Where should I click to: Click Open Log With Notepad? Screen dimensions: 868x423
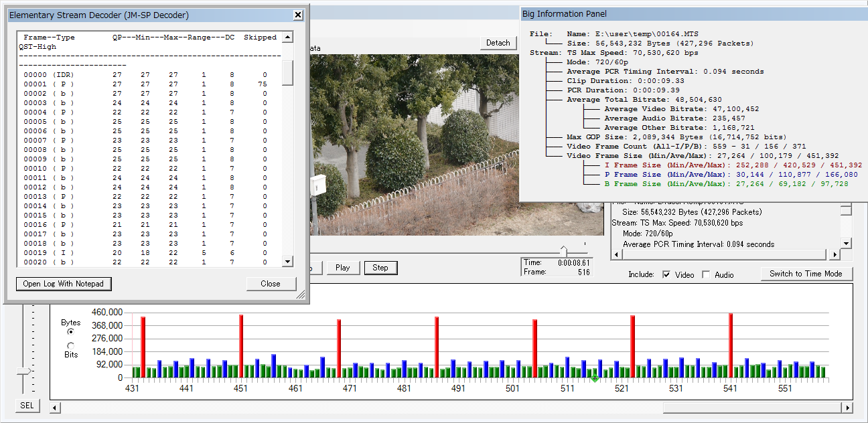pyautogui.click(x=64, y=284)
